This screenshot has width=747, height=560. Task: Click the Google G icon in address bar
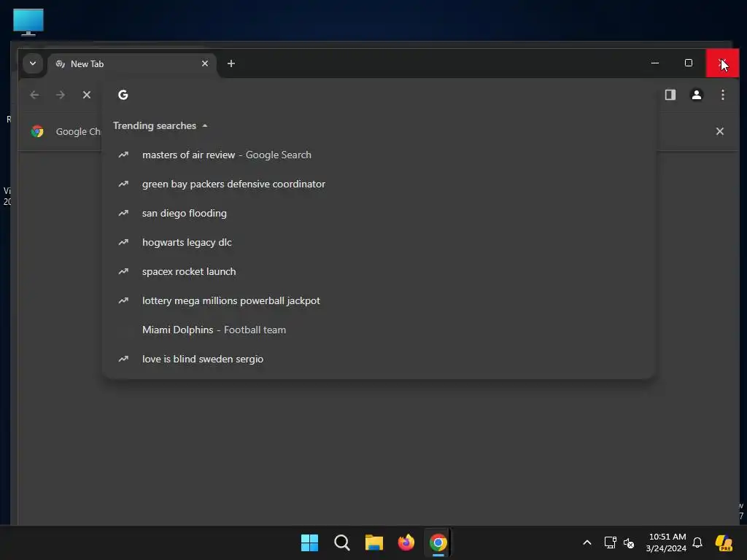123,95
